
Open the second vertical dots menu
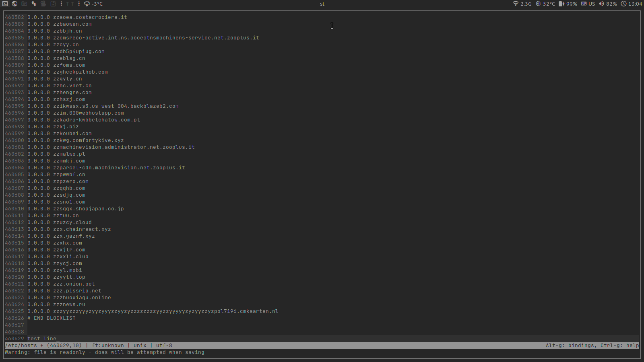[x=79, y=4]
